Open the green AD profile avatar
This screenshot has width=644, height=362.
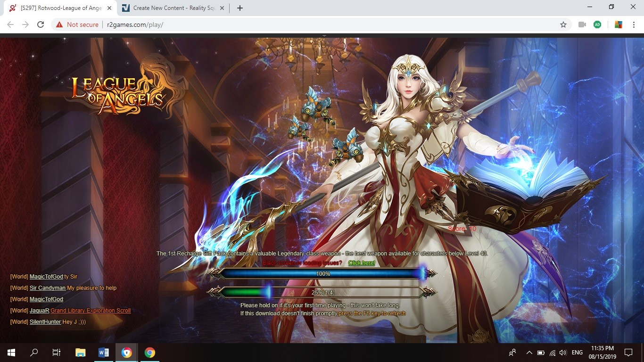click(597, 25)
